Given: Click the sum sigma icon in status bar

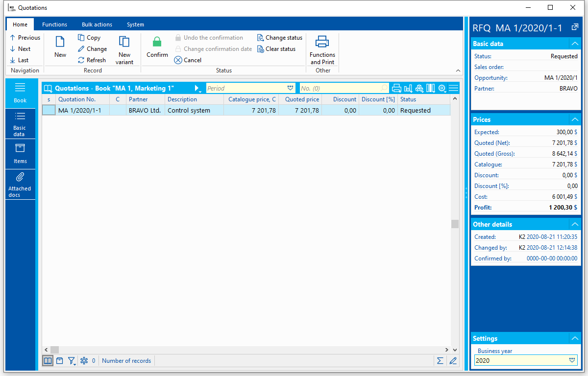Looking at the screenshot, I should point(440,361).
